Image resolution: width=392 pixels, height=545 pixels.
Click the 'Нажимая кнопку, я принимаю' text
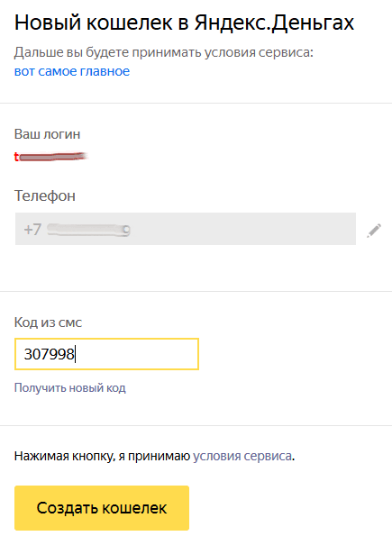(102, 456)
